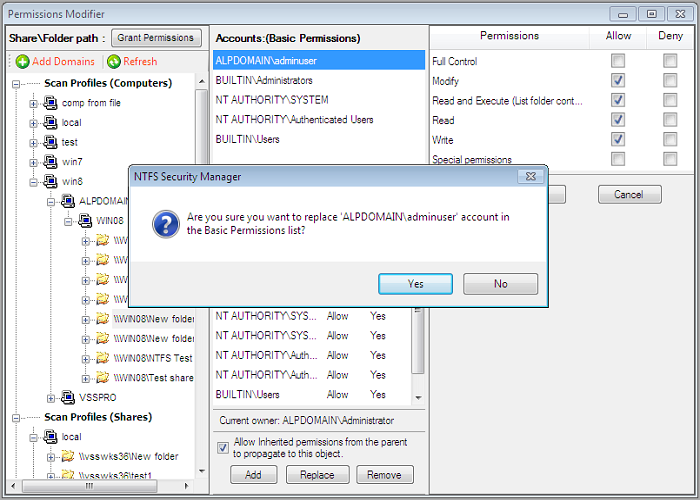Screen dimensions: 700x500
Task: Select the \\sswks36\New folder share icon
Action: pyautogui.click(x=68, y=456)
